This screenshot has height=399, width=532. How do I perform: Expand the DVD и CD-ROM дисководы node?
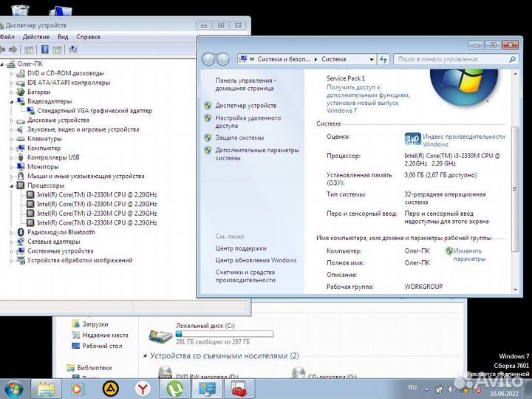coord(12,73)
